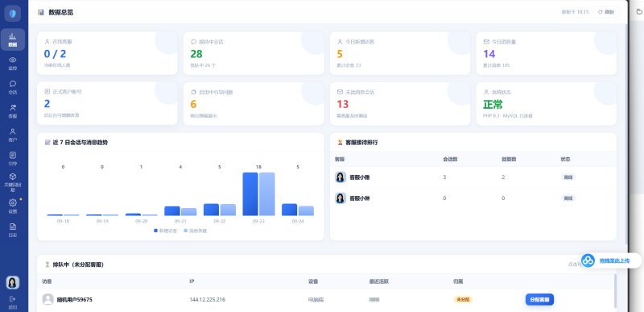Viewport: 644px width, 312px height.
Task: Open the 客服 agents sidebar item
Action: 13,111
